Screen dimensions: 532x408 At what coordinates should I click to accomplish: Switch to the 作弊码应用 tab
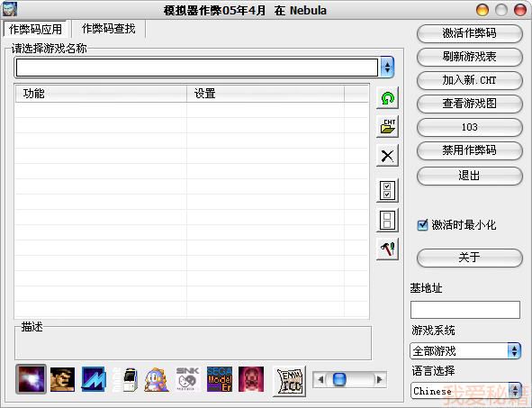tap(36, 29)
